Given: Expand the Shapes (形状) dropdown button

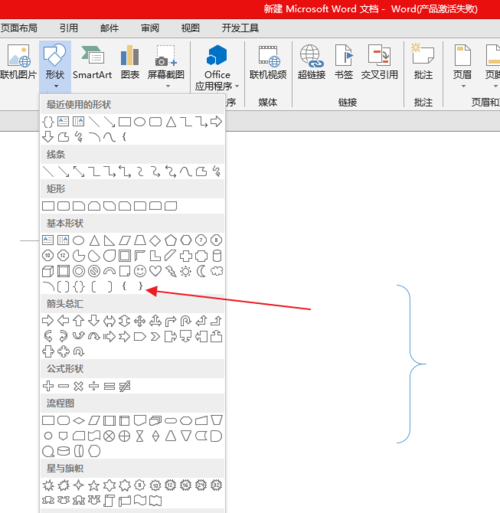Looking at the screenshot, I should (55, 67).
